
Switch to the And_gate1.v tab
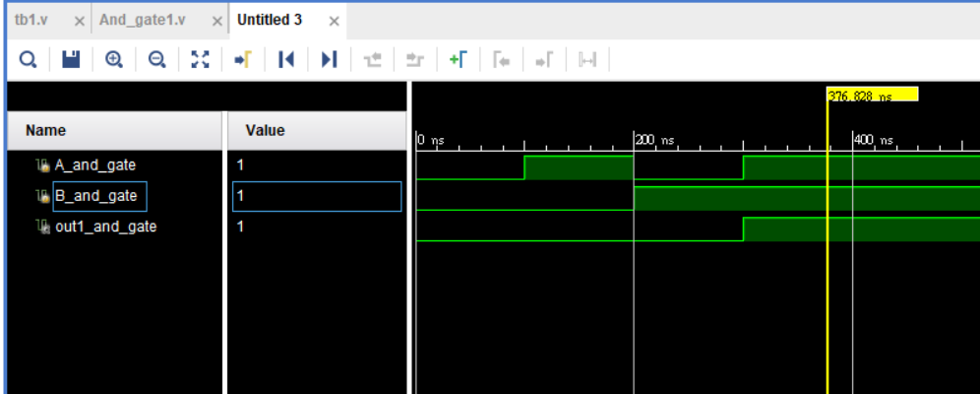143,20
